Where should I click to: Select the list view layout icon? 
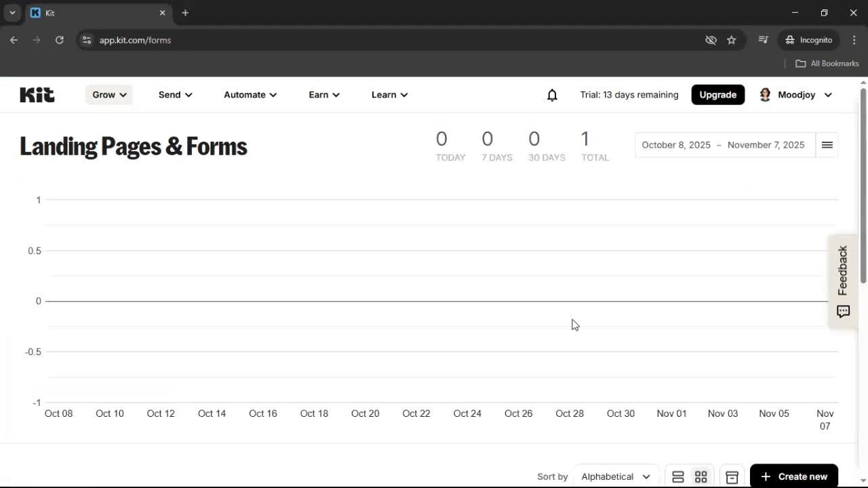click(x=677, y=476)
